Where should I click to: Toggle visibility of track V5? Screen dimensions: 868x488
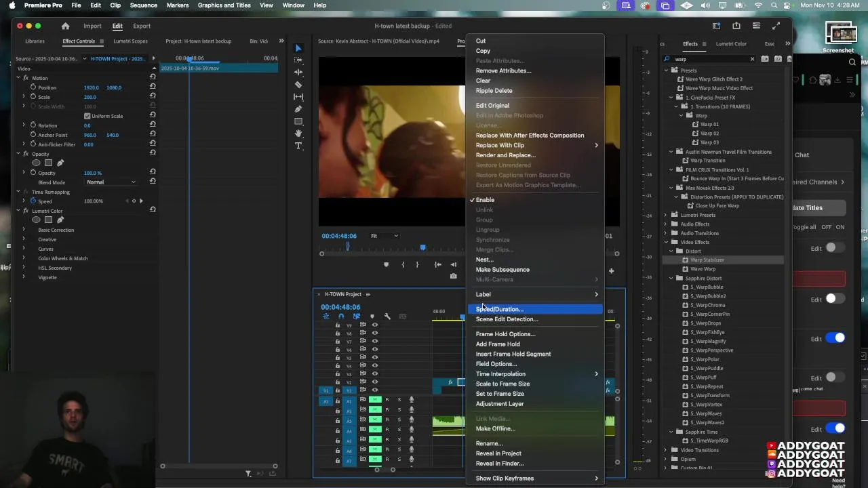point(374,358)
